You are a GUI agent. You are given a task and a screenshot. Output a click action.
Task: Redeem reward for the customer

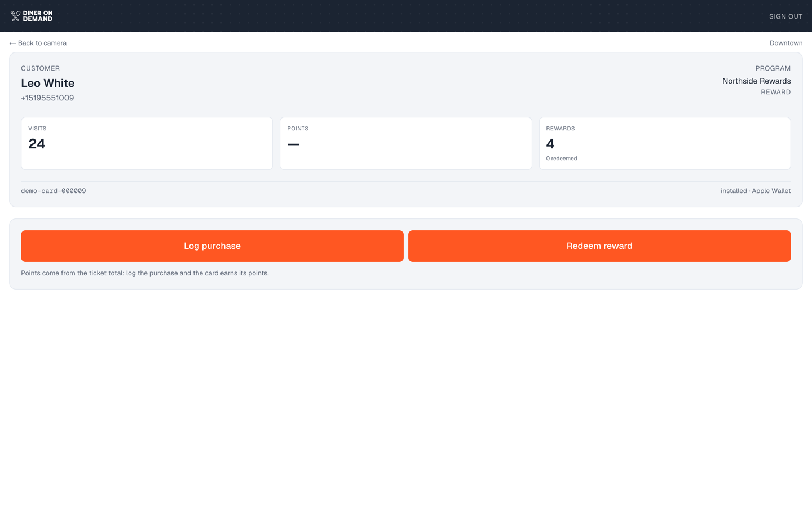[599, 246]
